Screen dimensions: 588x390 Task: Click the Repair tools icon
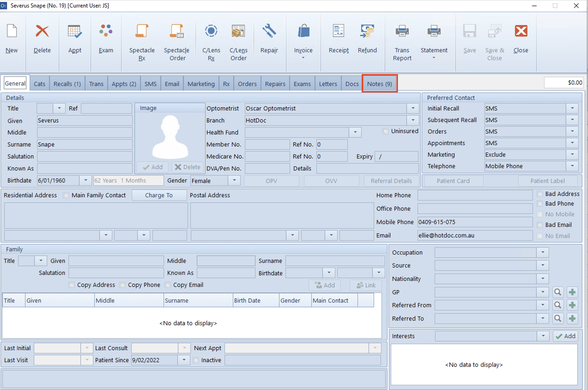pyautogui.click(x=269, y=30)
